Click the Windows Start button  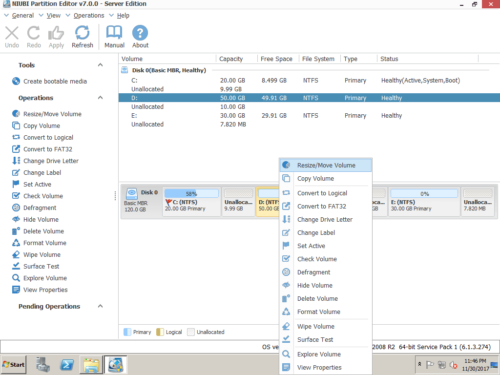coord(13,365)
